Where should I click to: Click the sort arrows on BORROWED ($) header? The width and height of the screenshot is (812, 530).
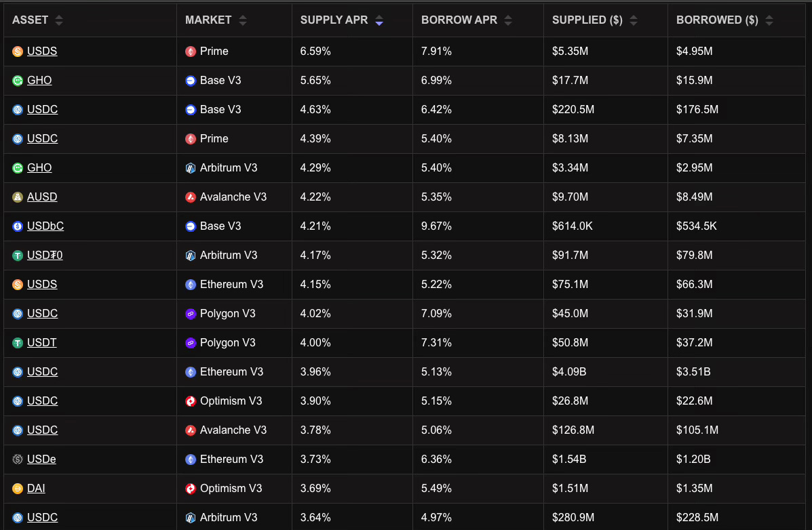click(769, 20)
